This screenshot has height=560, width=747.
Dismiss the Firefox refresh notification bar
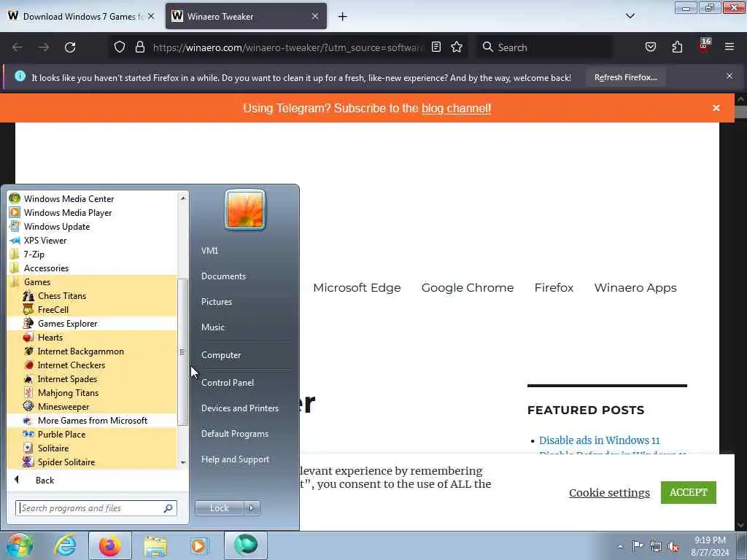coord(729,76)
